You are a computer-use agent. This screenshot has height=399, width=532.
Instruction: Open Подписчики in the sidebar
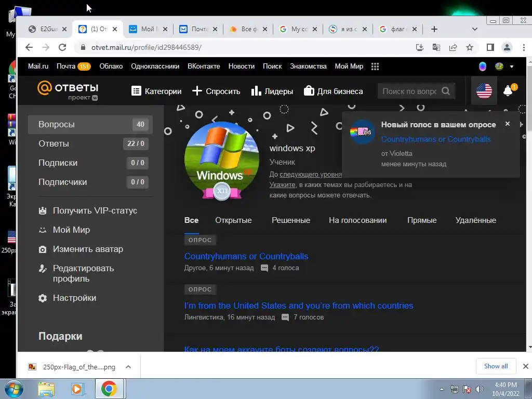click(x=90, y=182)
